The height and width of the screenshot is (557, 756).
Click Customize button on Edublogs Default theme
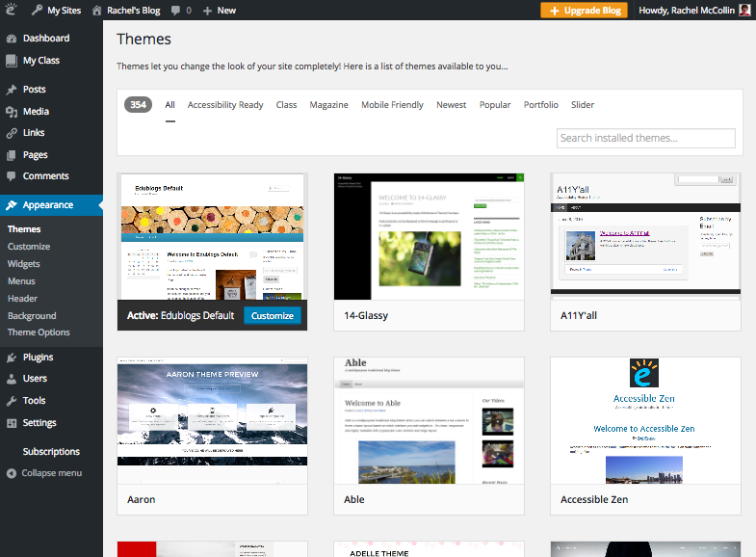(273, 316)
